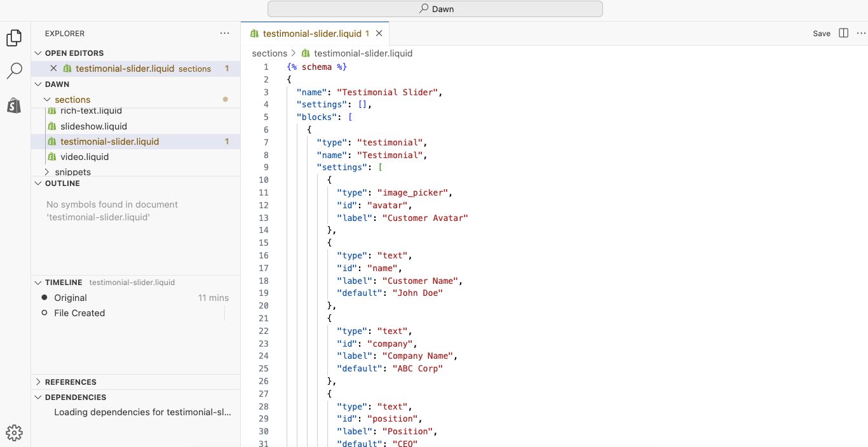Open the Shopify view in activity bar
Viewport: 868px width, 447px height.
coord(14,105)
